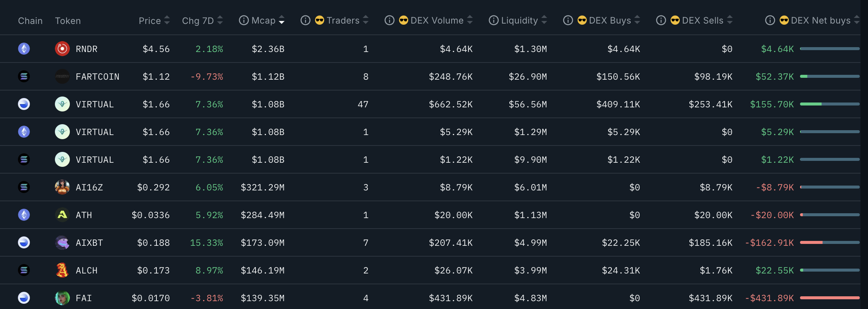
Task: Click the info icon beside DEX Volume
Action: (x=390, y=20)
